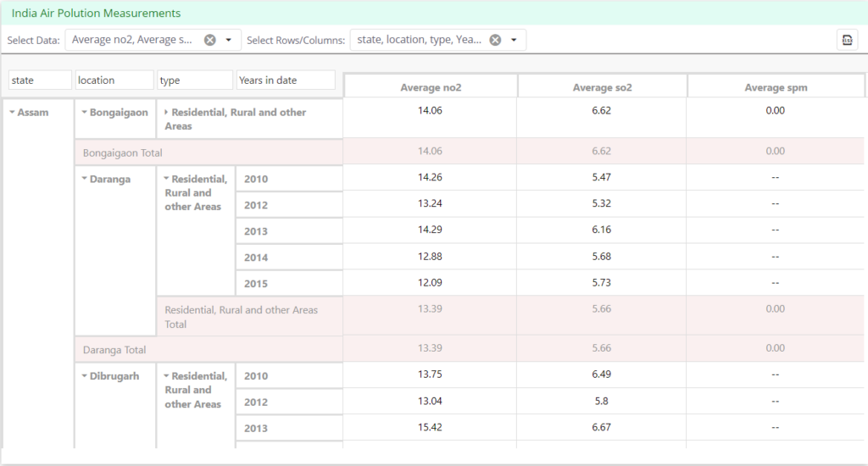Image resolution: width=868 pixels, height=466 pixels.
Task: Select Daranga year 2014 row header
Action: [289, 258]
